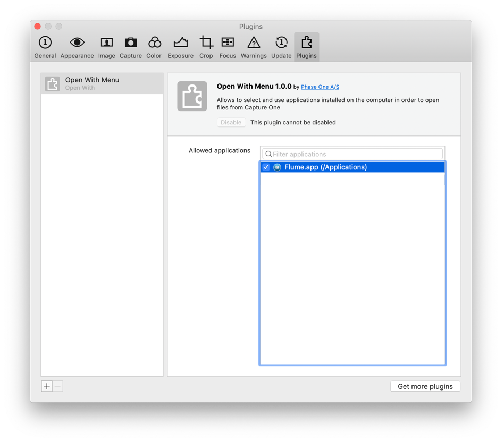Remove plugin with minus button

58,386
